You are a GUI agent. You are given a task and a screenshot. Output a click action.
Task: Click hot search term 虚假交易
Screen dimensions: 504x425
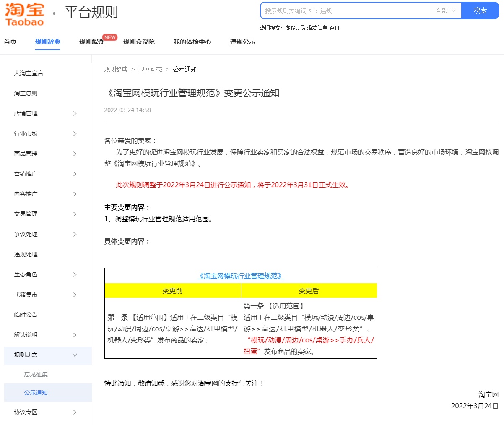295,28
